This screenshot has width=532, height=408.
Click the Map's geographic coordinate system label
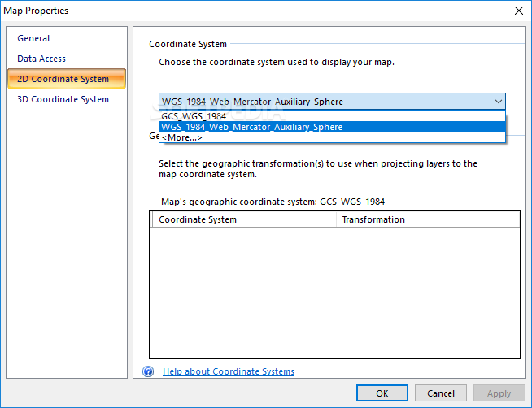[x=273, y=202]
